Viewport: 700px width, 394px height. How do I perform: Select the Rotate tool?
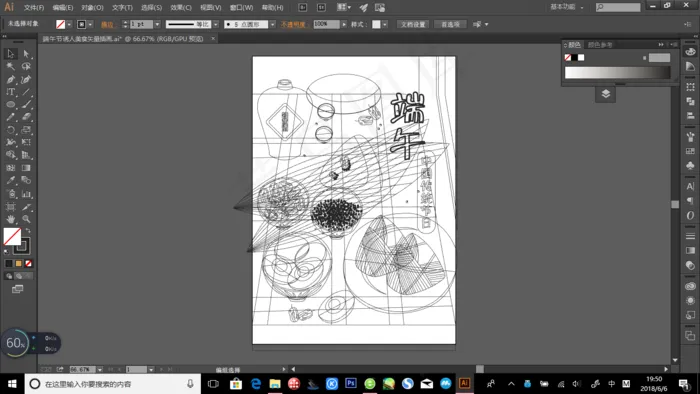coord(11,130)
